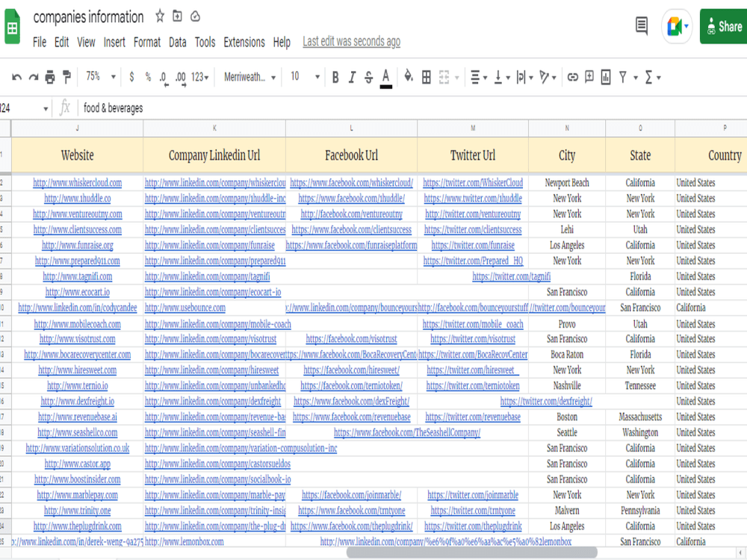Open text wrapping dropdown
This screenshot has width=747, height=560.
(x=524, y=77)
